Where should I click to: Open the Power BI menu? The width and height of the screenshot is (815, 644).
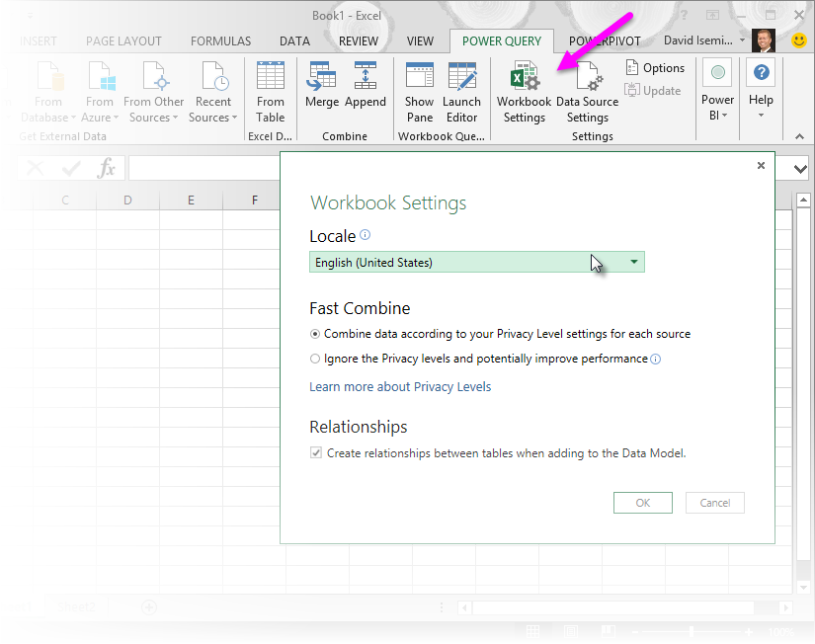tap(718, 91)
